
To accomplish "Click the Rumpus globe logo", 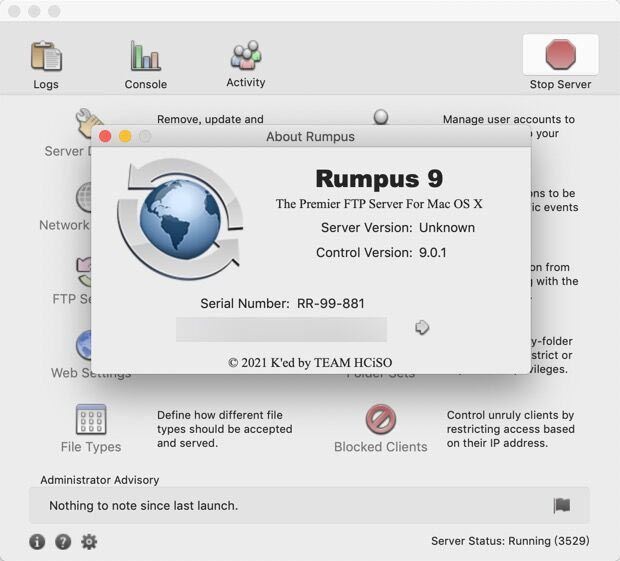I will tap(180, 219).
